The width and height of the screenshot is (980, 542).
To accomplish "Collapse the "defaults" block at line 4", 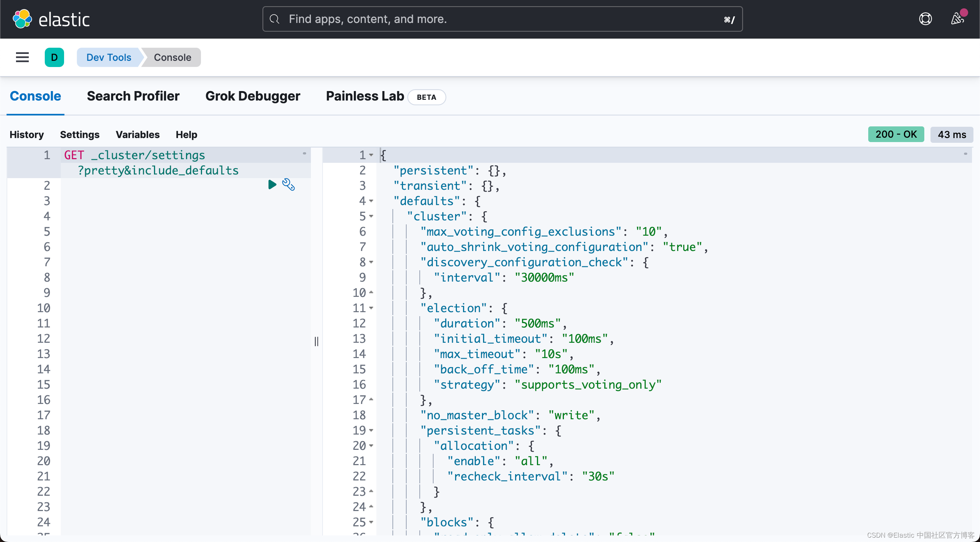I will coord(371,201).
